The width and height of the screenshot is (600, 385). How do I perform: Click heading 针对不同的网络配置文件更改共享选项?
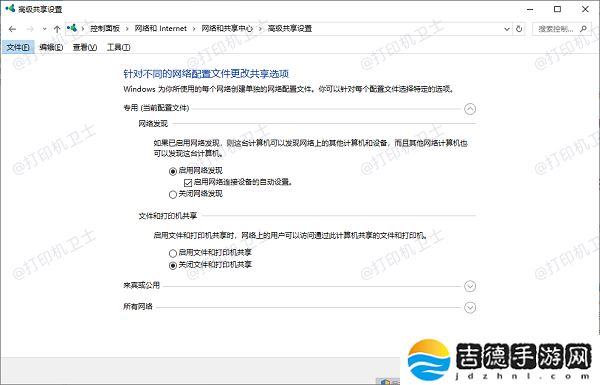pos(206,74)
